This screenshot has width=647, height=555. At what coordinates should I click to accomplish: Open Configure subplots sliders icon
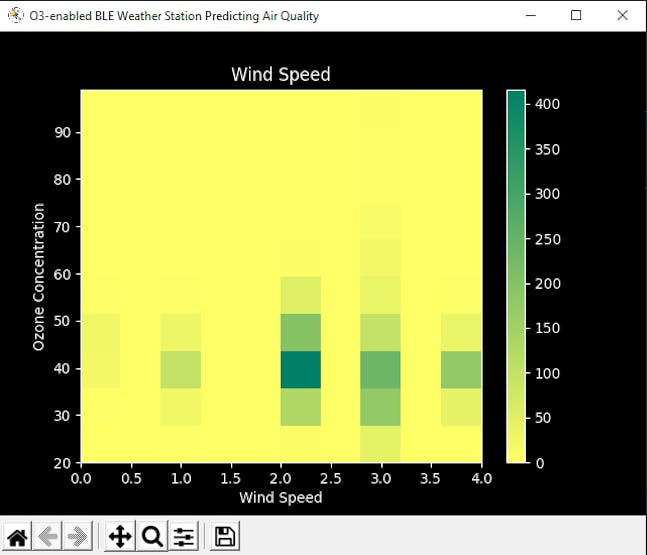tap(184, 536)
